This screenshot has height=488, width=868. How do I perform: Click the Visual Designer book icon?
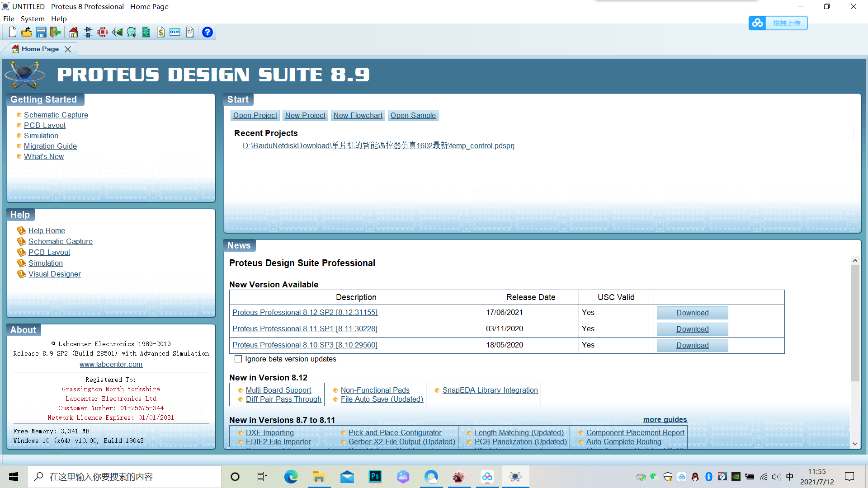click(21, 274)
